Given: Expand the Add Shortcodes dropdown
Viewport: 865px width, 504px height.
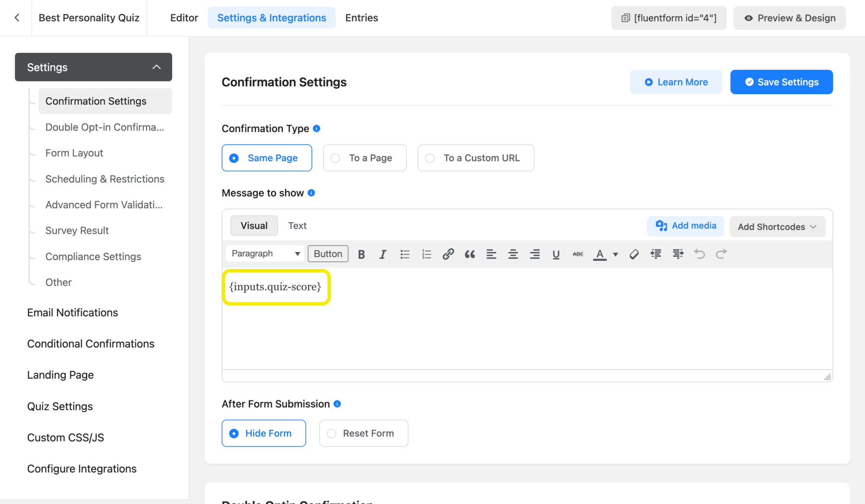Looking at the screenshot, I should 777,227.
